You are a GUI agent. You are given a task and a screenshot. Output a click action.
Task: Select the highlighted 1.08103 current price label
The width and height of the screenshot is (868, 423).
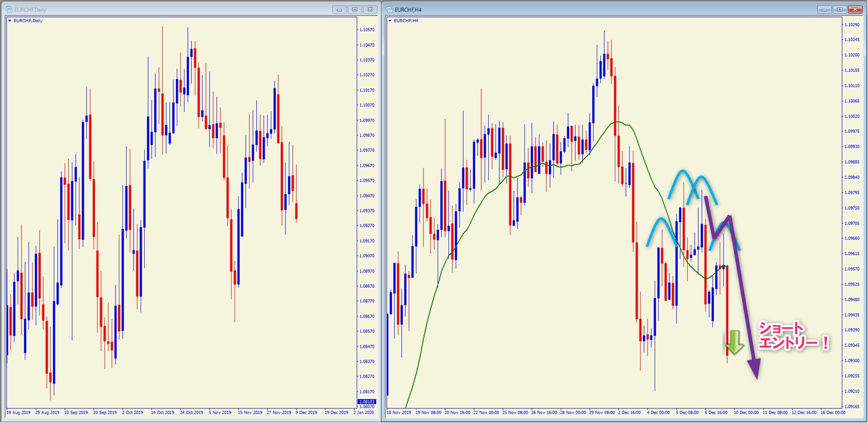[x=367, y=402]
